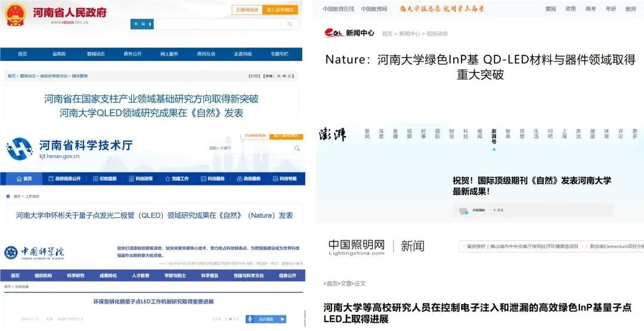The image size is (644, 331).
Task: Set Henan government article font size to 大
Action: [278, 76]
